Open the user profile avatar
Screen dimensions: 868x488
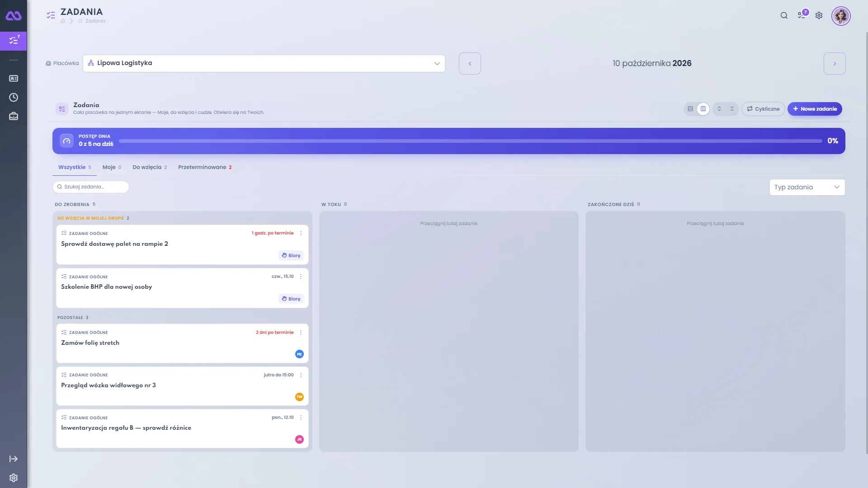click(x=841, y=16)
